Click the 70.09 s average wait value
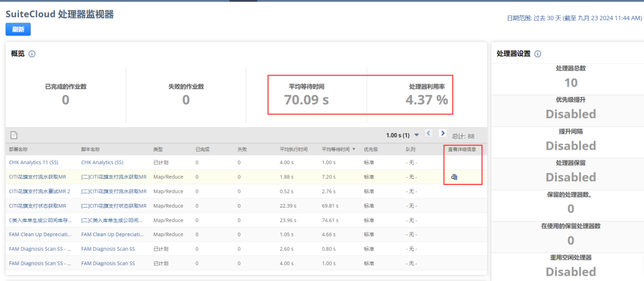This screenshot has width=644, height=281. click(x=306, y=100)
